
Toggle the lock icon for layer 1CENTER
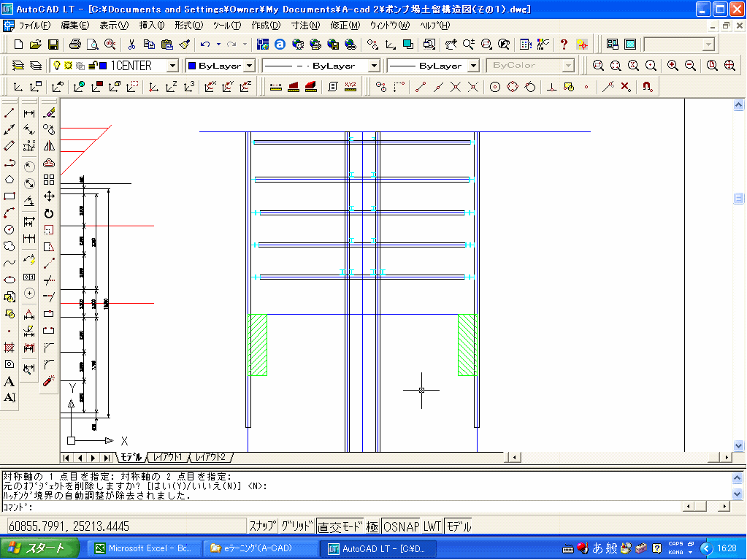pyautogui.click(x=93, y=65)
